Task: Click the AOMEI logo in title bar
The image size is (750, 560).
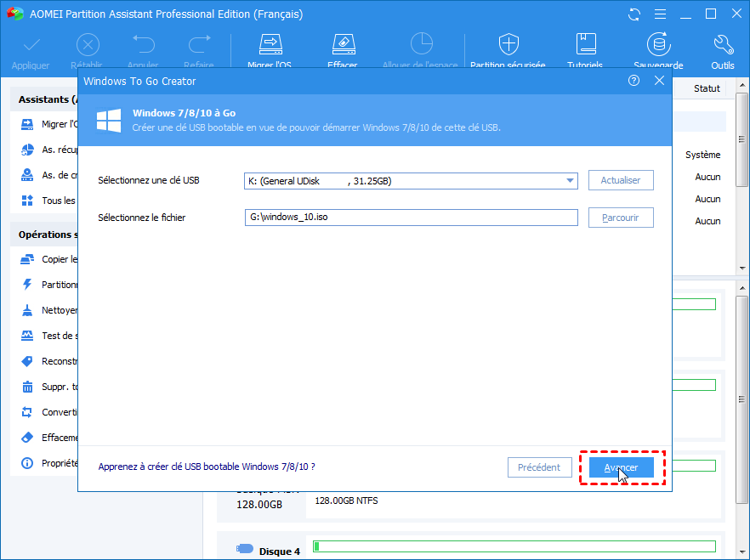Action: pos(14,14)
